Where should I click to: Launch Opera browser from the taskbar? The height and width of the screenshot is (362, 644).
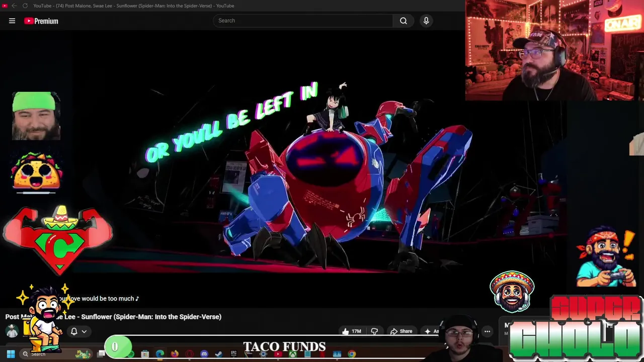pyautogui.click(x=189, y=354)
